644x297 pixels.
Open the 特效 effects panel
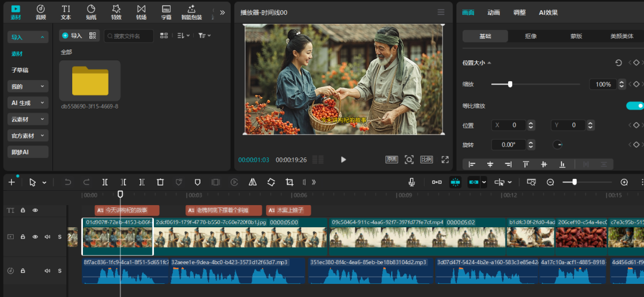[116, 12]
